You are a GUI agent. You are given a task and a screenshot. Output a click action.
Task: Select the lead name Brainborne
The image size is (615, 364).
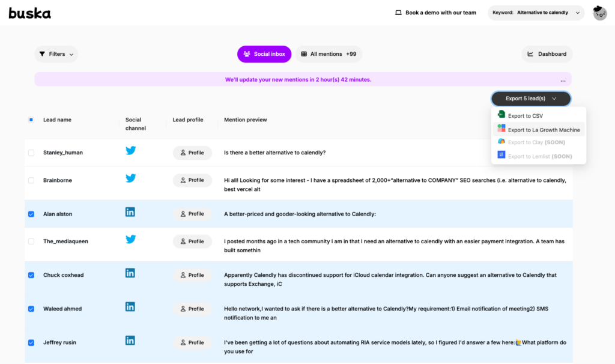58,180
